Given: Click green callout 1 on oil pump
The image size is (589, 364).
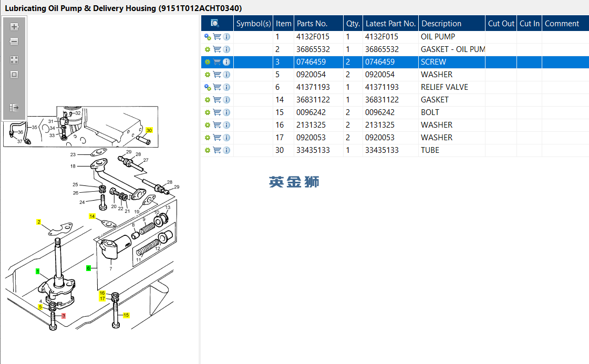Looking at the screenshot, I should 38,272.
